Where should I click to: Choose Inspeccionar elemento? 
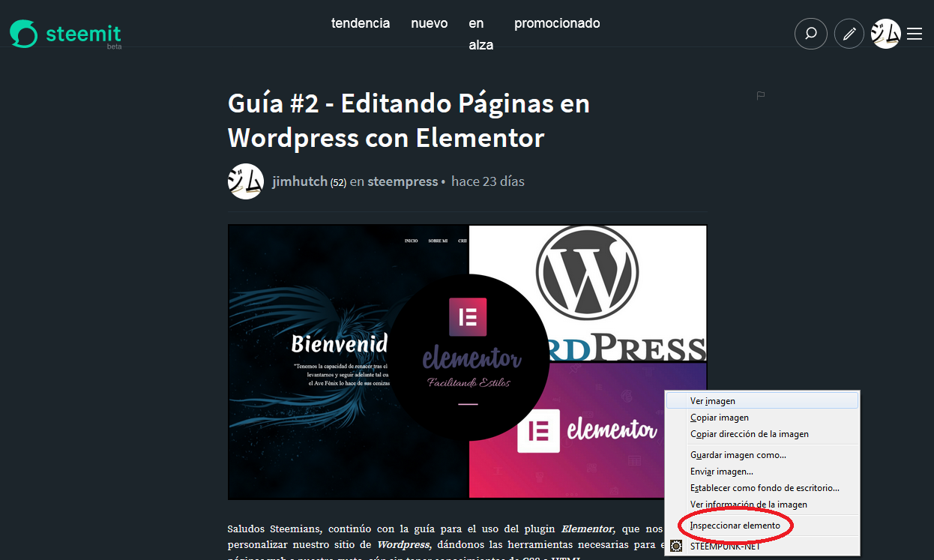click(762, 526)
